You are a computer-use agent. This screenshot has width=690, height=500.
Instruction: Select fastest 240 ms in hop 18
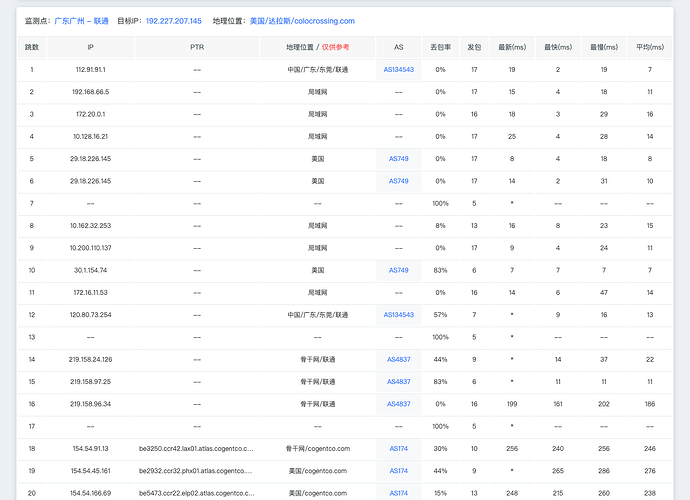tap(558, 449)
